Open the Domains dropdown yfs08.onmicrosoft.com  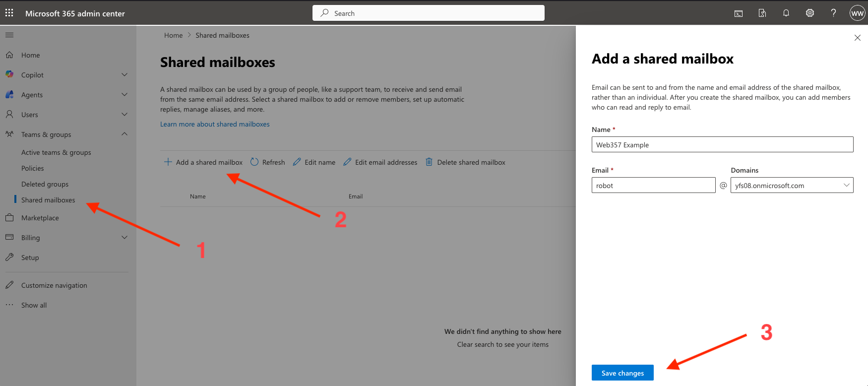coord(792,185)
